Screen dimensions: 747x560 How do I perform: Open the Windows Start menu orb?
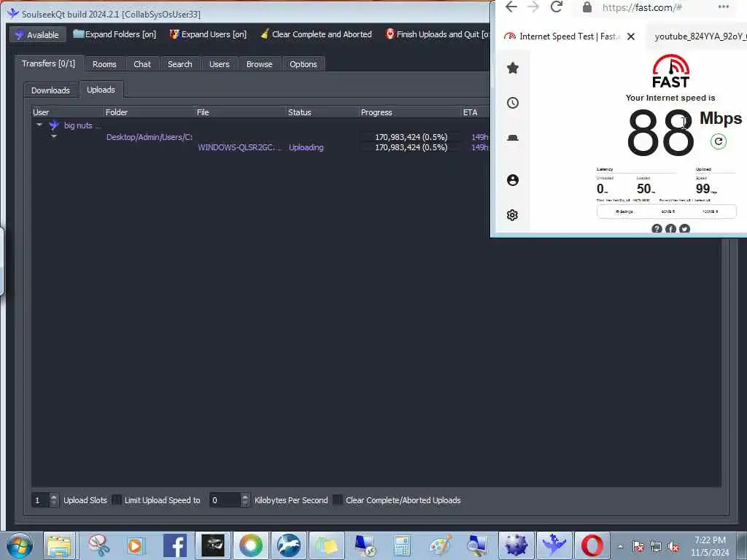(20, 545)
